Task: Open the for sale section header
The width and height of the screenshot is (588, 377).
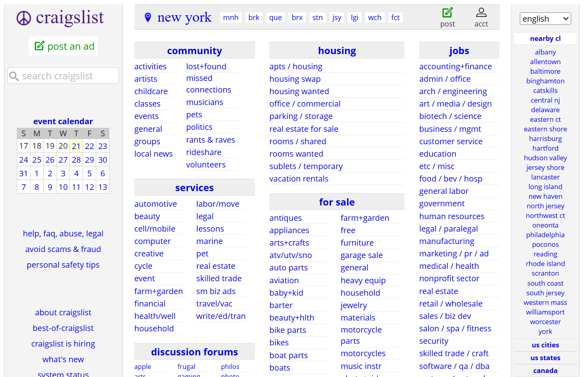Action: click(337, 202)
